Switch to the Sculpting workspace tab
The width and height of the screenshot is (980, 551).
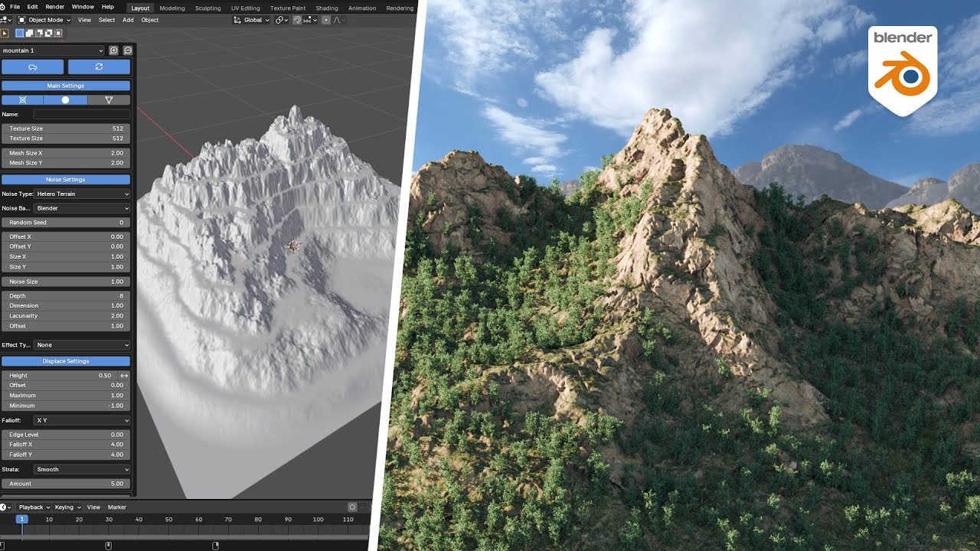[x=207, y=8]
